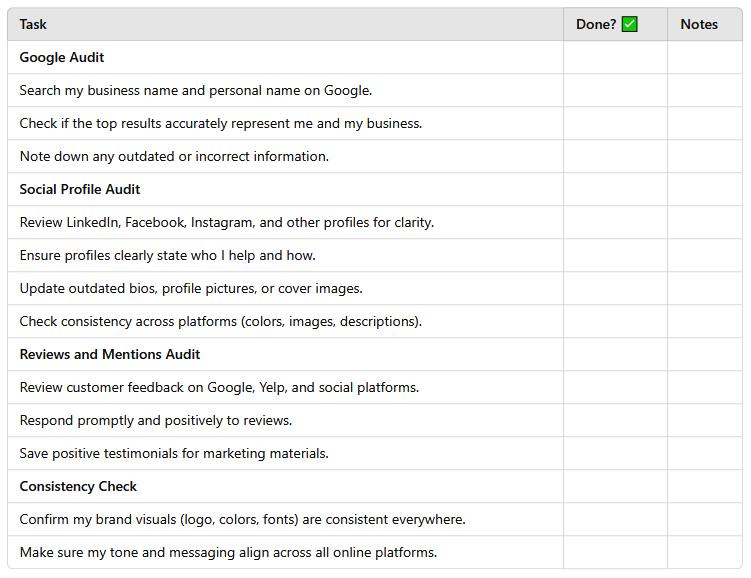Click the Consistency Check section heading
The height and width of the screenshot is (578, 751).
[x=78, y=486]
